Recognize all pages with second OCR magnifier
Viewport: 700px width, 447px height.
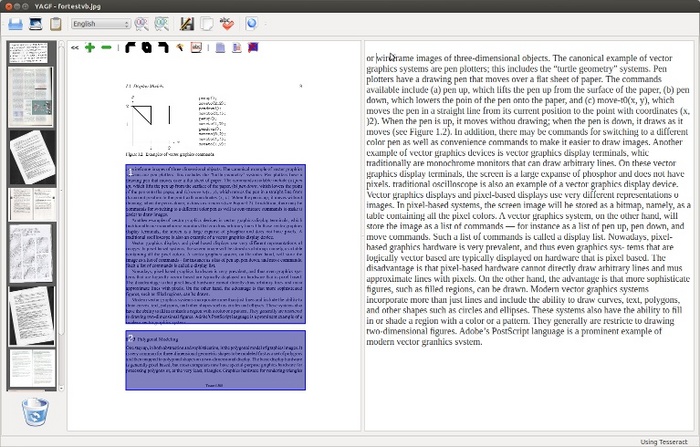point(162,24)
